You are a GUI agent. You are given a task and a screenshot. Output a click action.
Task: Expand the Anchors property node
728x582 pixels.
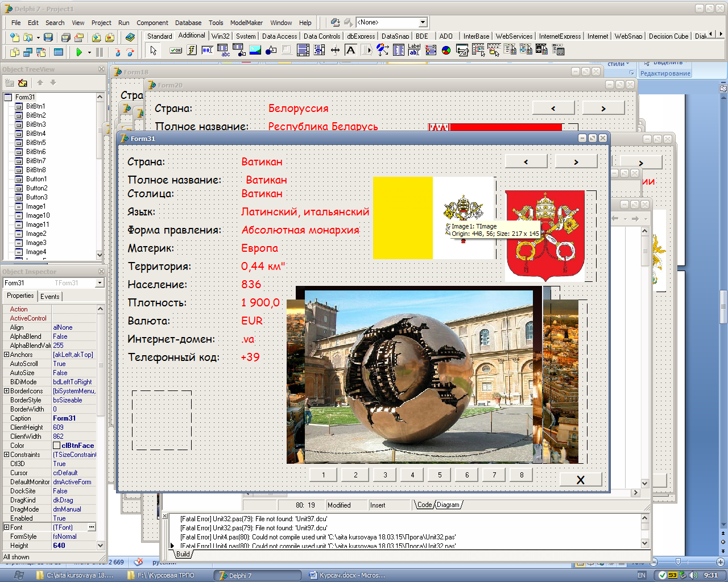(x=6, y=355)
